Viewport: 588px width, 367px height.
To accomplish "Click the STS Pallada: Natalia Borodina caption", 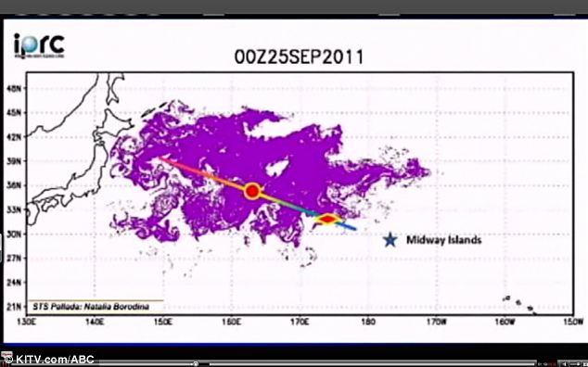I will tap(91, 307).
